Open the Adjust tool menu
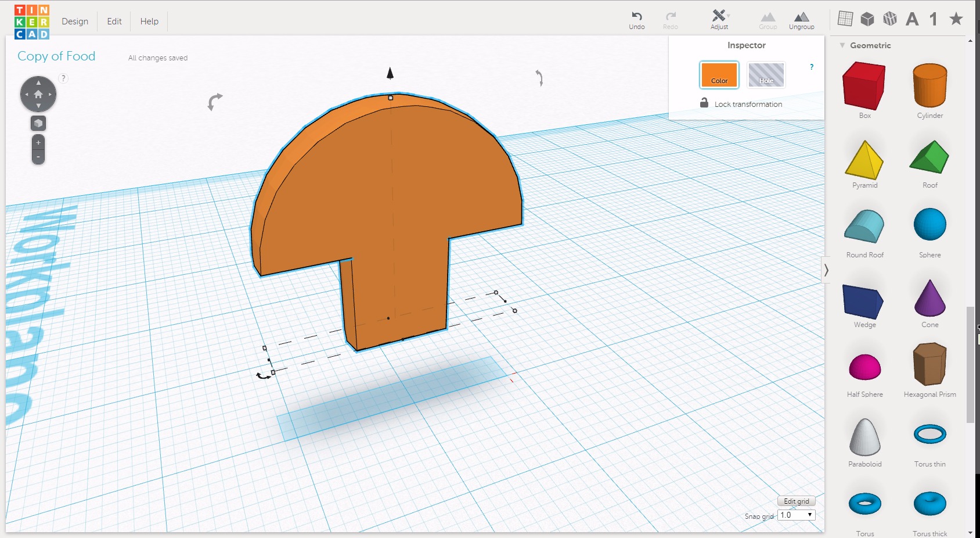Image resolution: width=980 pixels, height=538 pixels. click(x=719, y=20)
